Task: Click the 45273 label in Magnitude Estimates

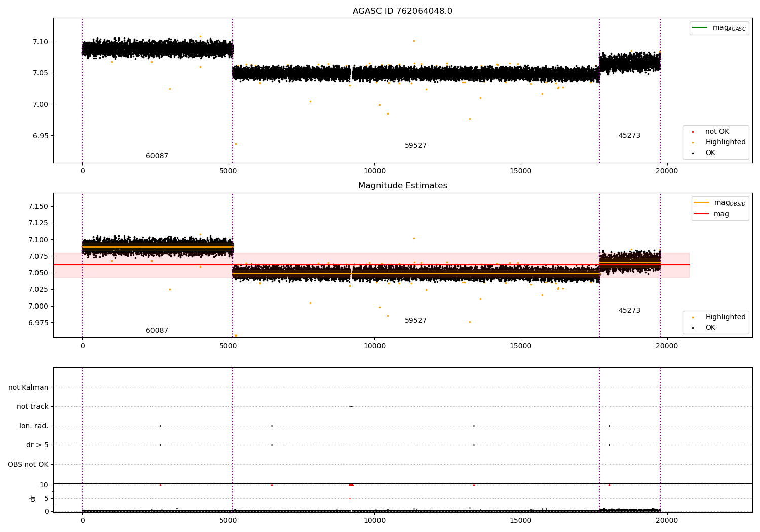Action: point(629,311)
